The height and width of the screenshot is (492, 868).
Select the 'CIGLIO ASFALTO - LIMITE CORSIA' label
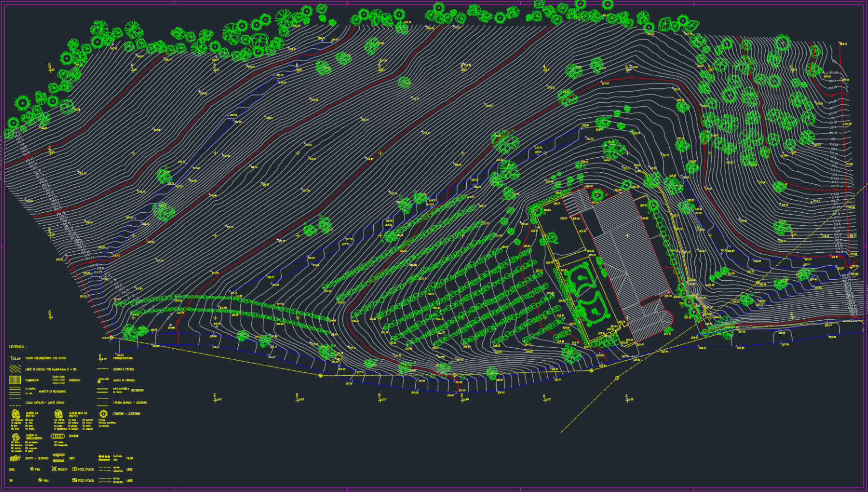point(45,403)
